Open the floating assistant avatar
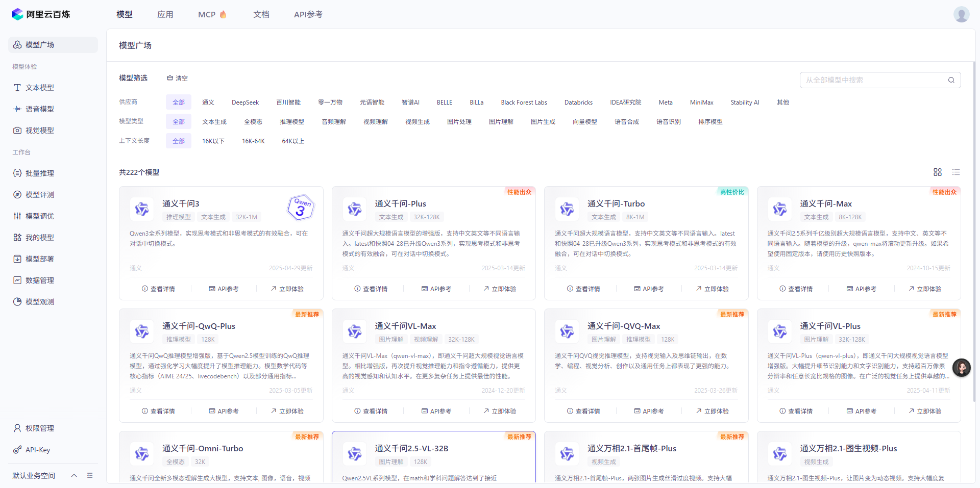Image resolution: width=980 pixels, height=488 pixels. pos(961,368)
